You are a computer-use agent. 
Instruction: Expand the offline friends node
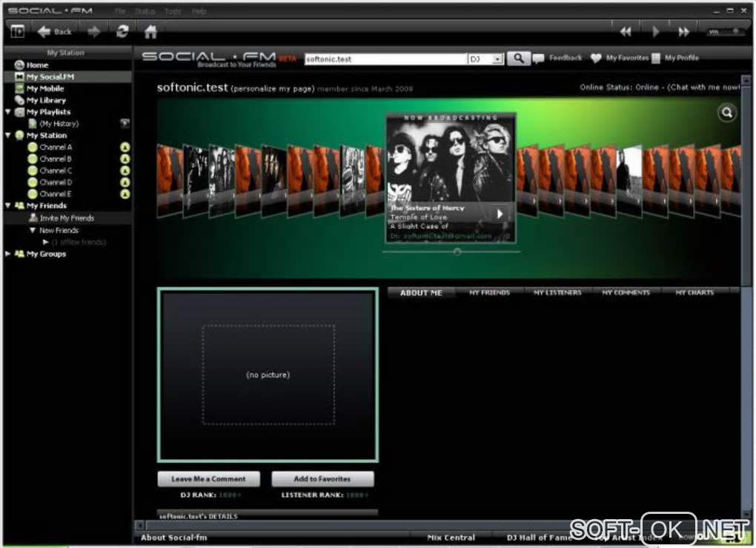click(x=46, y=241)
